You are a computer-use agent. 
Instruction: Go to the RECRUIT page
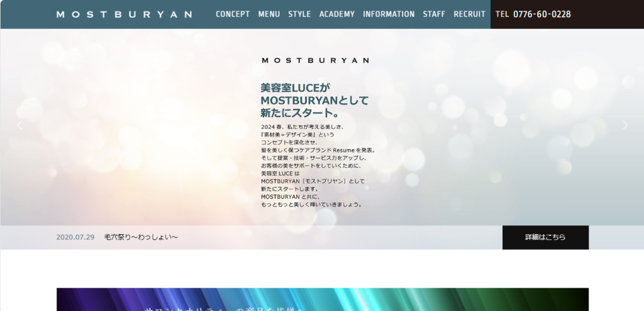pos(469,14)
